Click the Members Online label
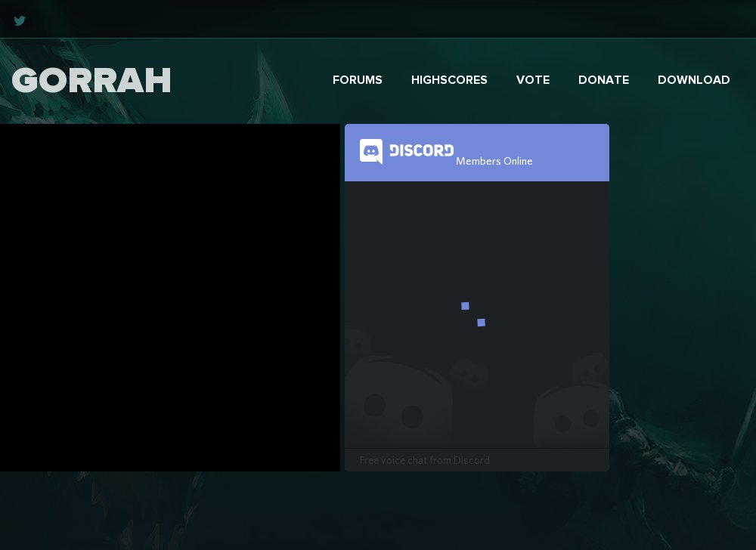Viewport: 756px width, 550px height. coord(494,162)
